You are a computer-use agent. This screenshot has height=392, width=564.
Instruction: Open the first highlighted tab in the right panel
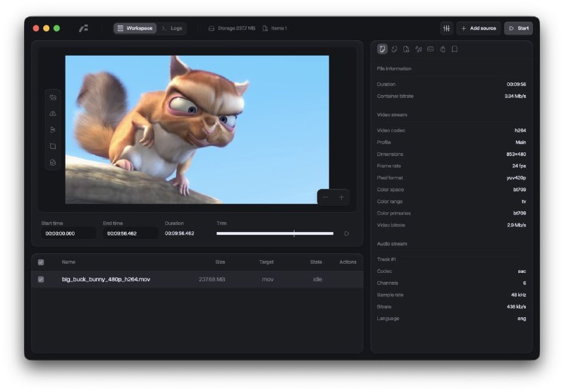pyautogui.click(x=382, y=49)
